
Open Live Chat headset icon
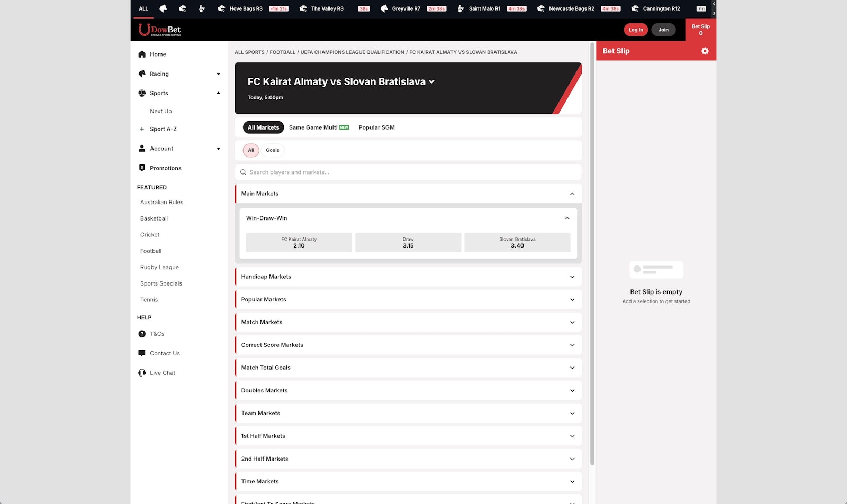coord(142,373)
